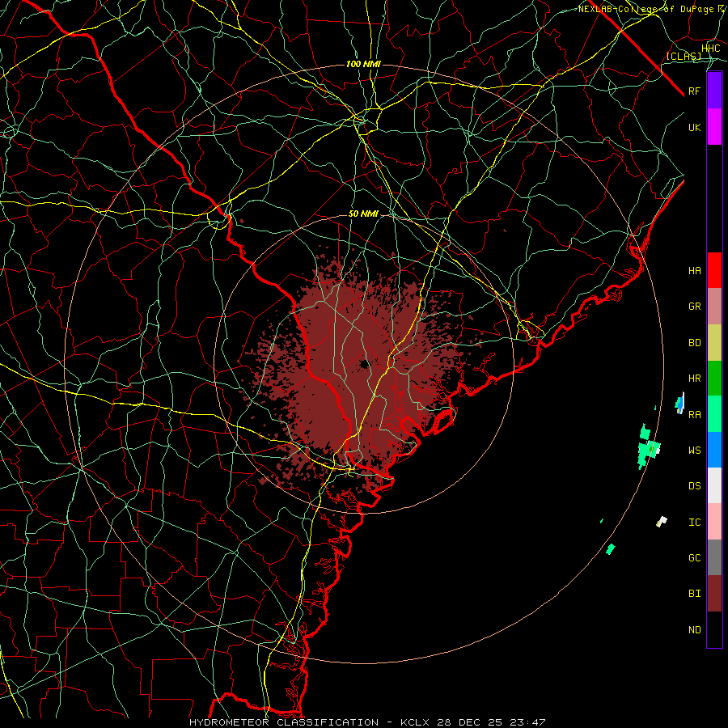Click the 50 NMI range ring label

(363, 214)
